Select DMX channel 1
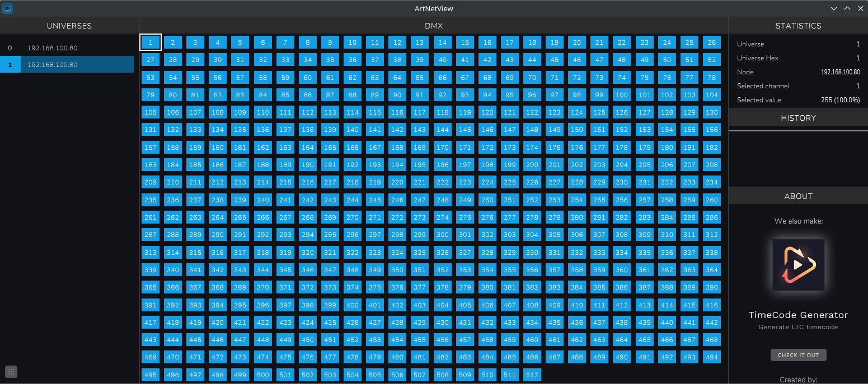The height and width of the screenshot is (384, 868). click(x=150, y=42)
